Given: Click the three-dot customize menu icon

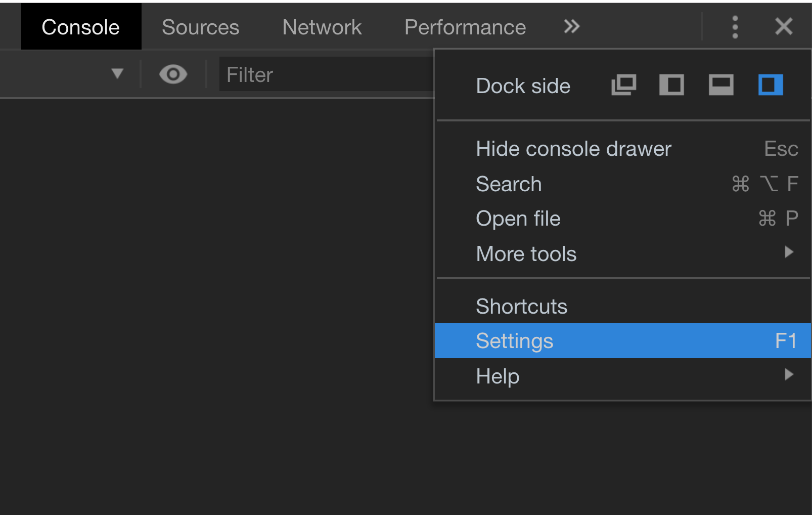Looking at the screenshot, I should coord(735,27).
